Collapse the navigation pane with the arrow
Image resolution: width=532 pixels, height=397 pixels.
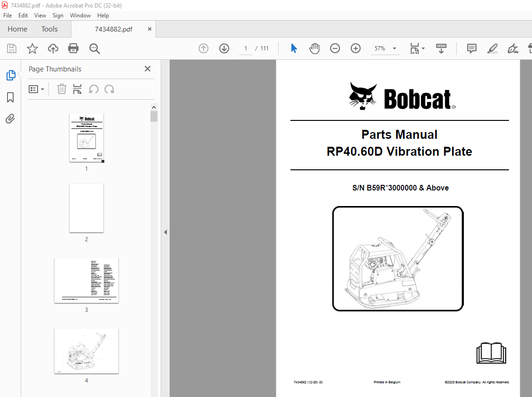165,232
